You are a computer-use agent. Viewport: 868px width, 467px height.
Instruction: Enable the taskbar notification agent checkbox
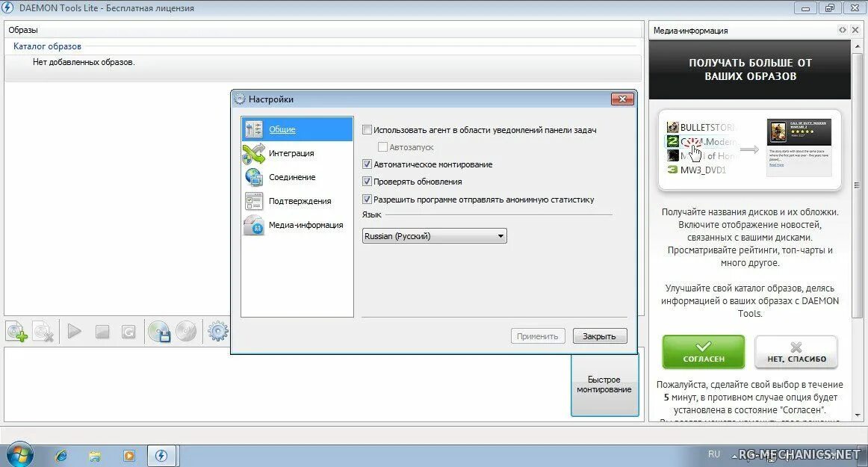tap(367, 130)
